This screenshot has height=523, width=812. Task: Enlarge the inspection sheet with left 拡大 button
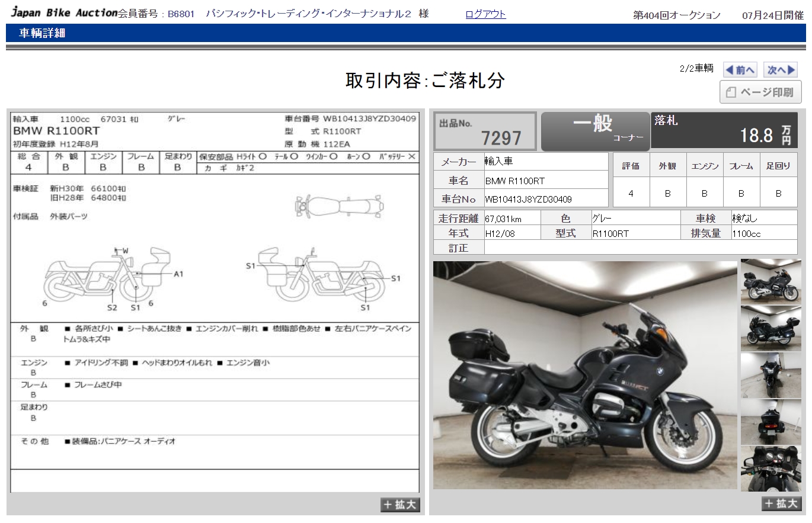[401, 505]
